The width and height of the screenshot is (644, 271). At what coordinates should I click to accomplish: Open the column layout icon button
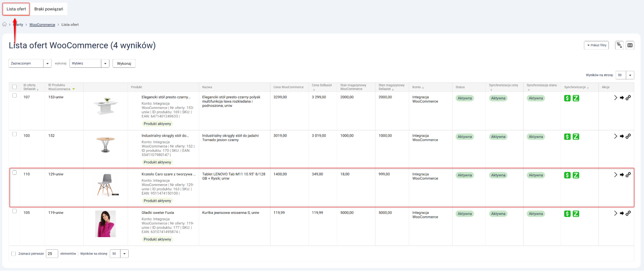tap(630, 45)
